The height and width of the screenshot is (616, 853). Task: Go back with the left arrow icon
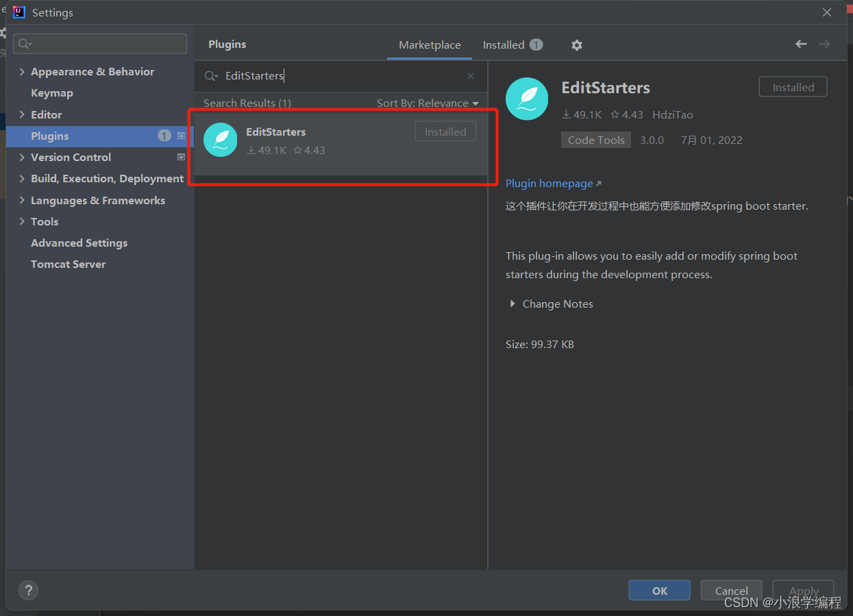click(x=801, y=44)
